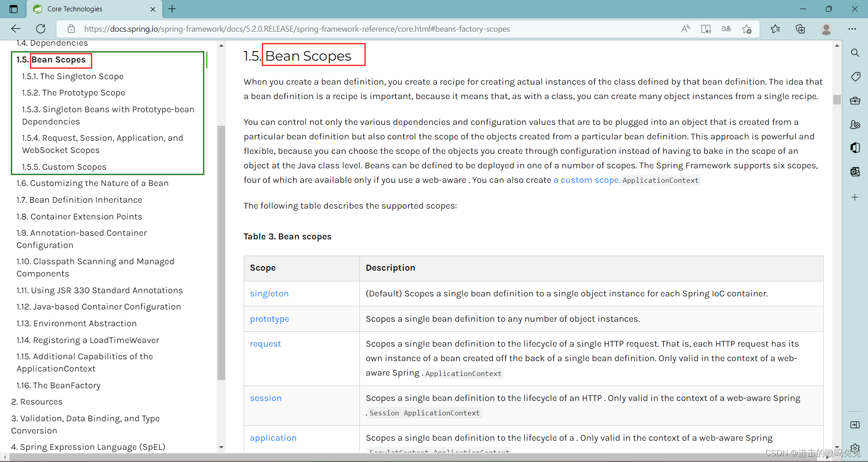The width and height of the screenshot is (868, 462).
Task: Open a new tab with plus button
Action: click(x=172, y=9)
